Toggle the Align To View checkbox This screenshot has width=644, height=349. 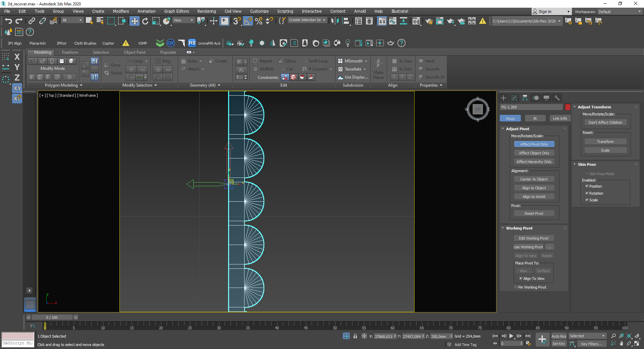tap(521, 279)
